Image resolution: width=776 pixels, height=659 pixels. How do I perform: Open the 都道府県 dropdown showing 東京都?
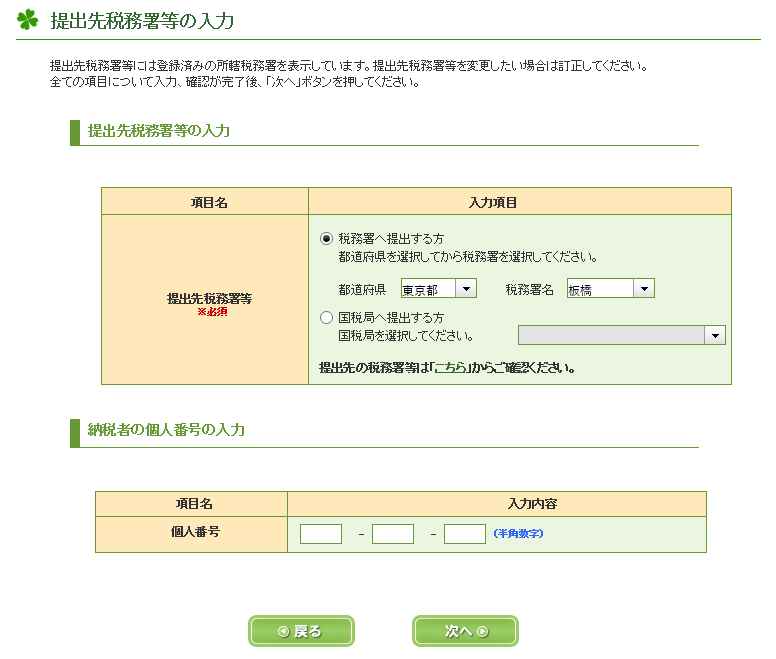point(438,288)
